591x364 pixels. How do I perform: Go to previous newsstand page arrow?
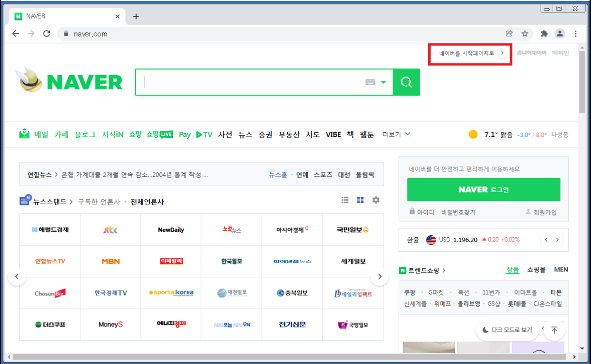(x=17, y=277)
